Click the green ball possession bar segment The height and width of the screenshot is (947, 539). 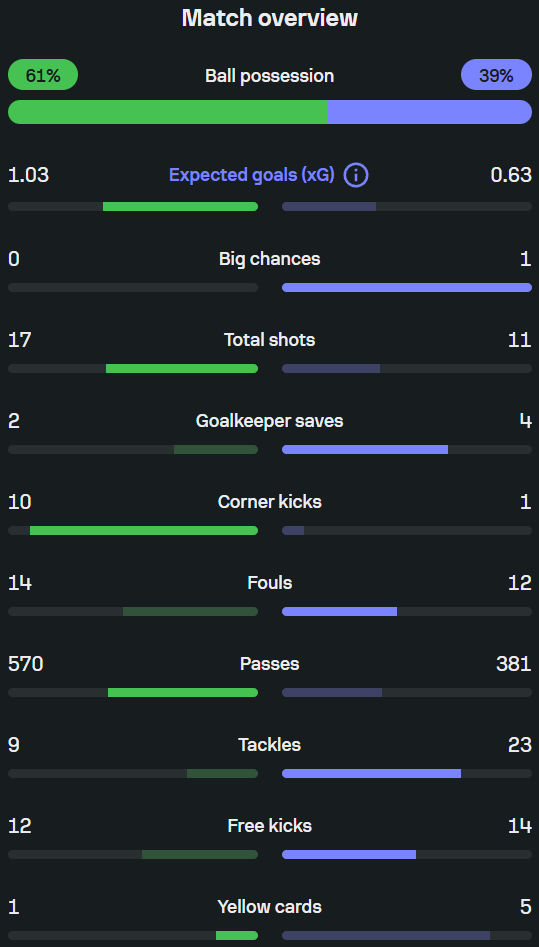[x=167, y=112]
